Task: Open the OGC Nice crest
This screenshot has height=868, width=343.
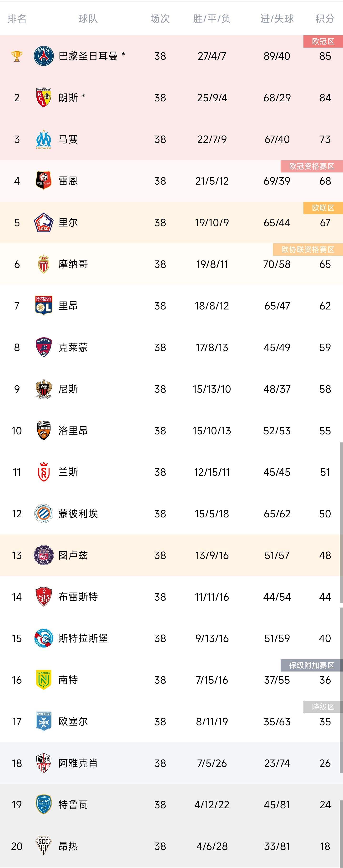Action: coord(44,389)
